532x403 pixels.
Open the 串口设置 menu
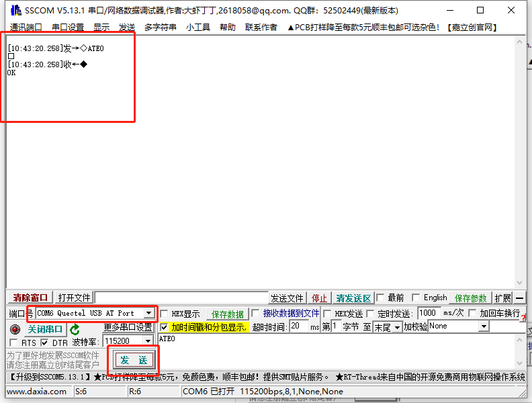click(68, 27)
